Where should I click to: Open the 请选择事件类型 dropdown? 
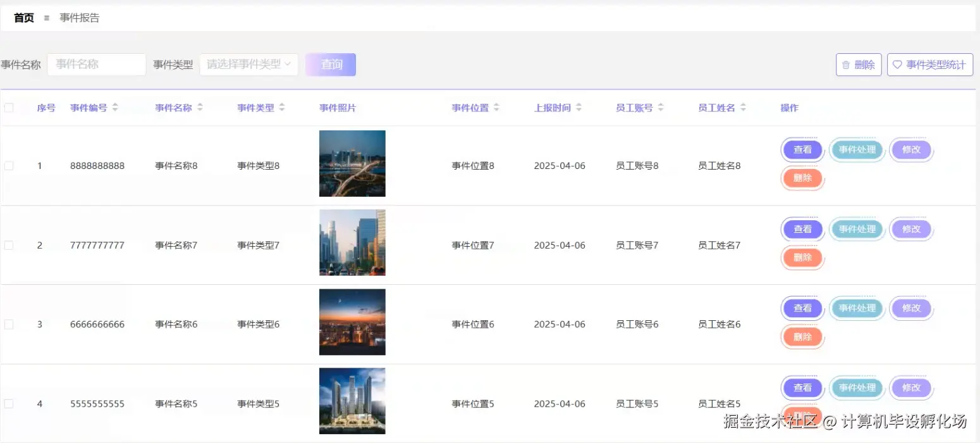pos(248,64)
